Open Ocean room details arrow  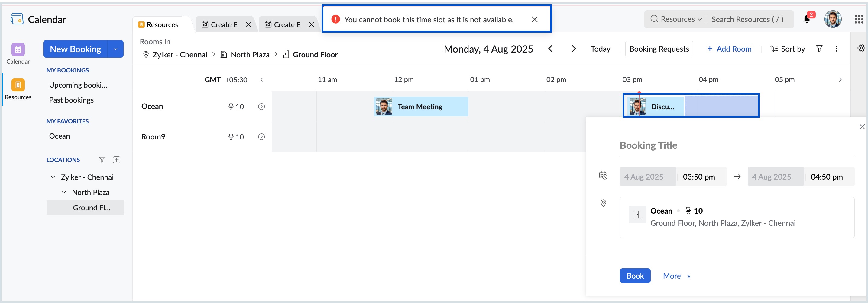[261, 107]
